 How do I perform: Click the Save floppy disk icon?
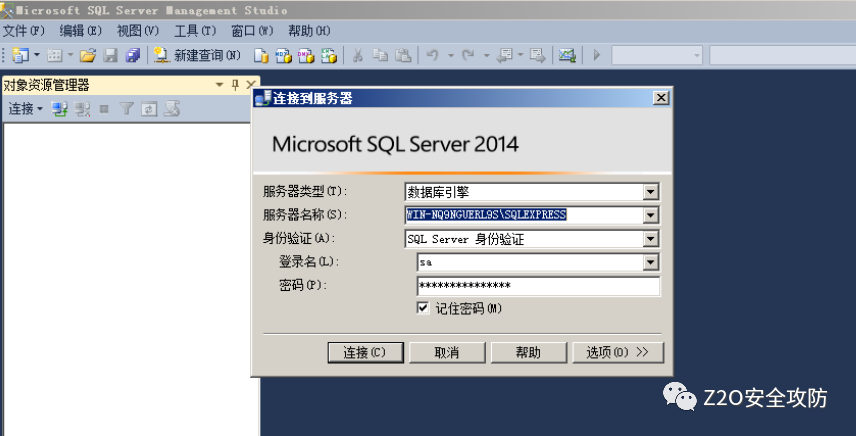click(x=111, y=55)
